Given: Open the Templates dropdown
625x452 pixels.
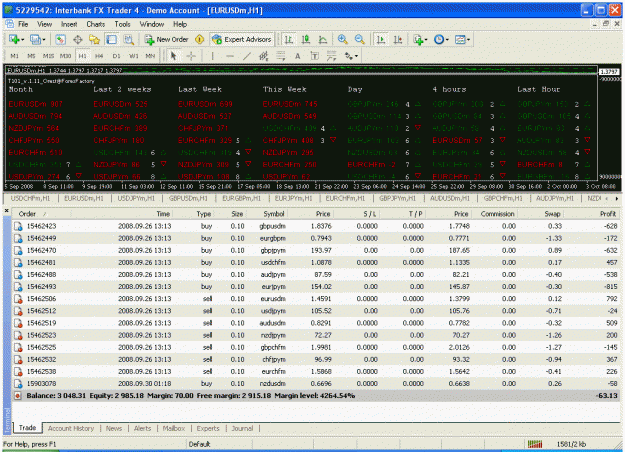Looking at the screenshot, I should (462, 39).
